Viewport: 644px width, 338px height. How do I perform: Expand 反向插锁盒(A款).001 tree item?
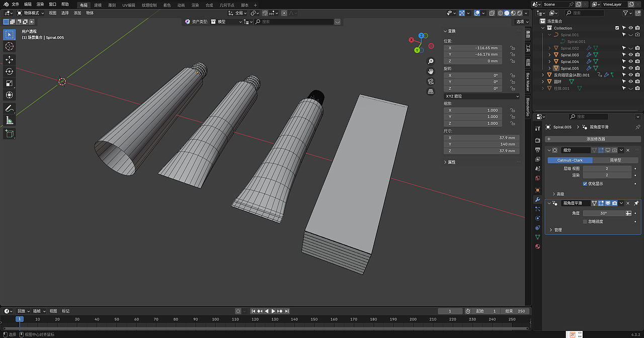[543, 74]
